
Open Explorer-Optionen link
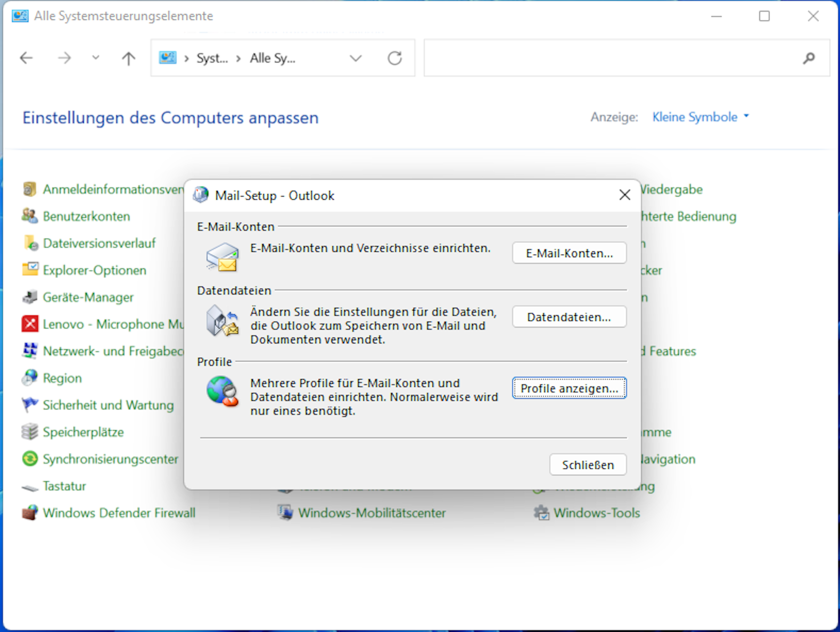[x=94, y=270]
